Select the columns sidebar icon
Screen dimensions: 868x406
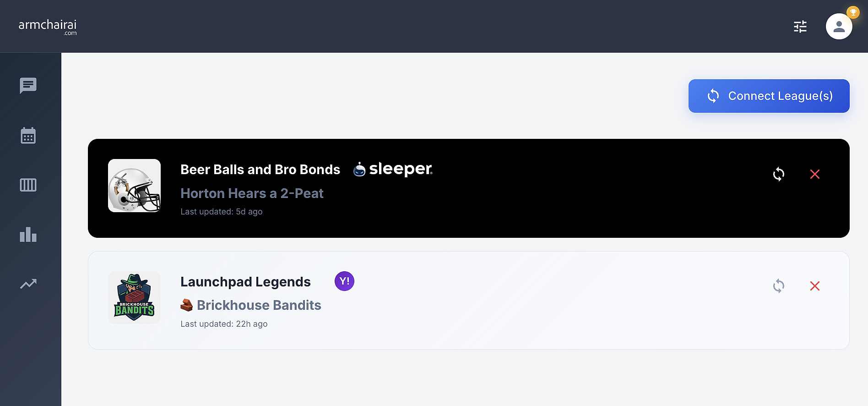28,185
